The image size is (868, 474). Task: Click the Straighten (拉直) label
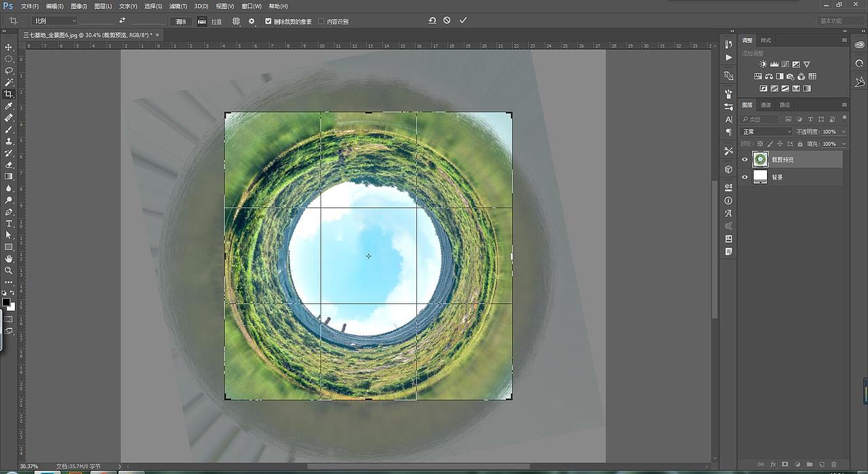coord(216,22)
